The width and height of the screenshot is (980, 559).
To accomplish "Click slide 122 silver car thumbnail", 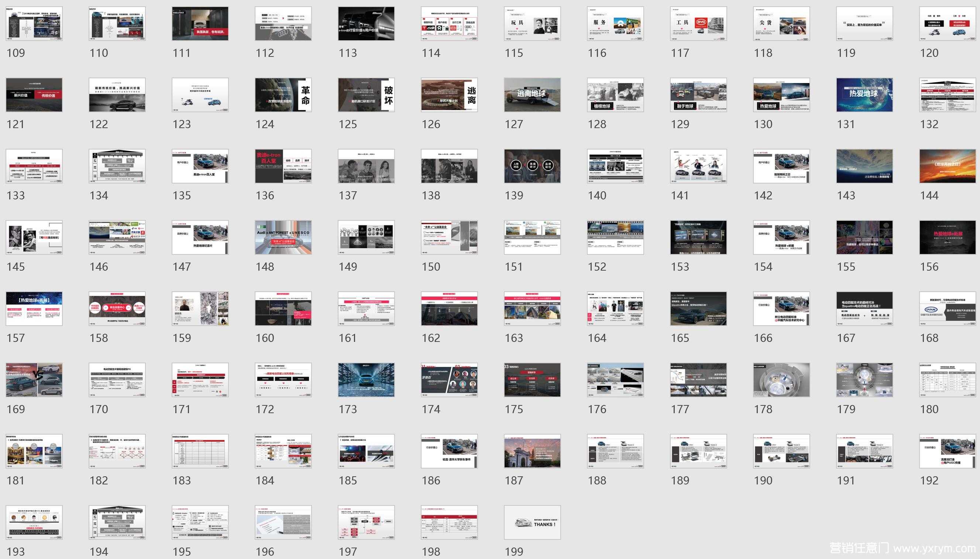I will 117,95.
